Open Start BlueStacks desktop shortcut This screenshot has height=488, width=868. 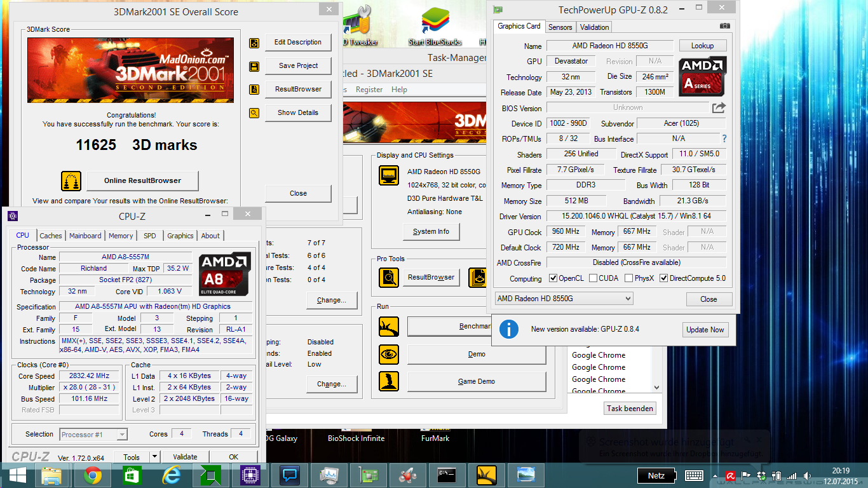click(435, 25)
